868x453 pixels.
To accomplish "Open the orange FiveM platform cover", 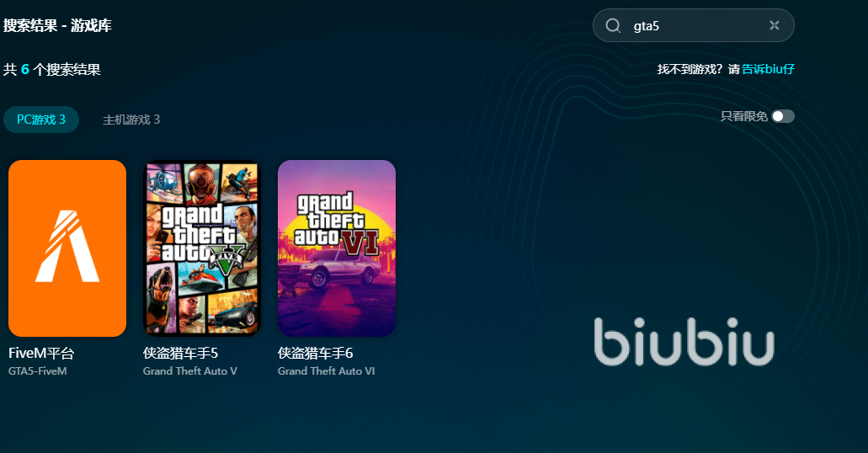I will (x=67, y=248).
